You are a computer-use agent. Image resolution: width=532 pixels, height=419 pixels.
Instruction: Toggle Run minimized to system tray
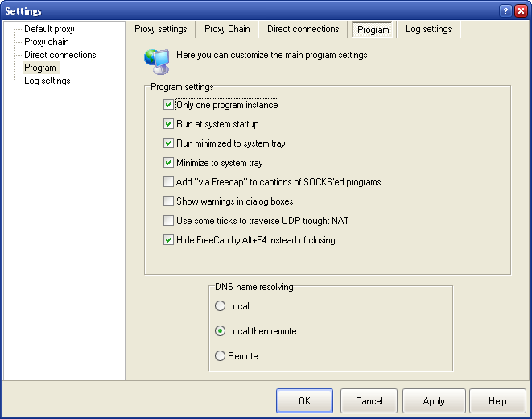[x=168, y=143]
